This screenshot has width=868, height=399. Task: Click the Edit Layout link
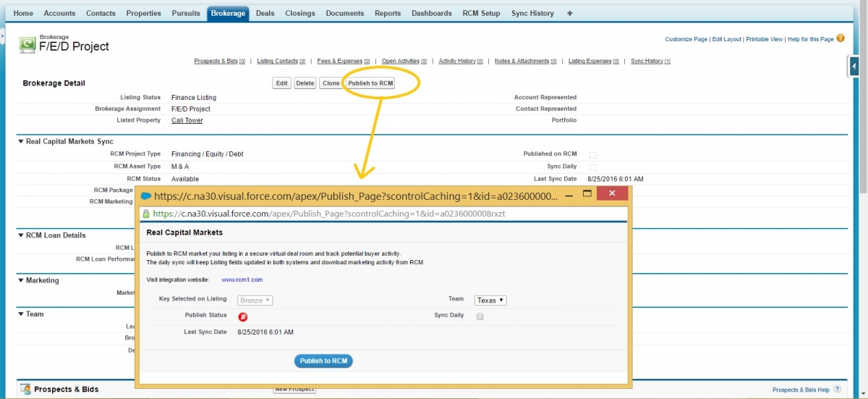[x=726, y=39]
